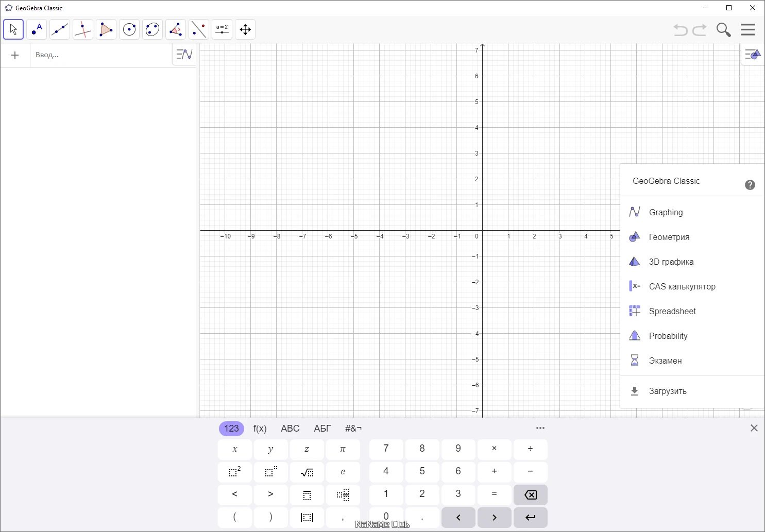This screenshot has height=532, width=765.
Task: Tap the absolute value key
Action: click(307, 517)
